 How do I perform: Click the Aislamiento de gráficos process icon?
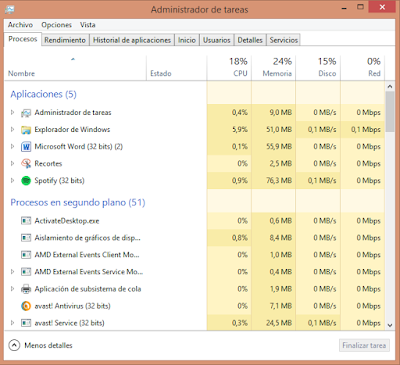pyautogui.click(x=26, y=238)
